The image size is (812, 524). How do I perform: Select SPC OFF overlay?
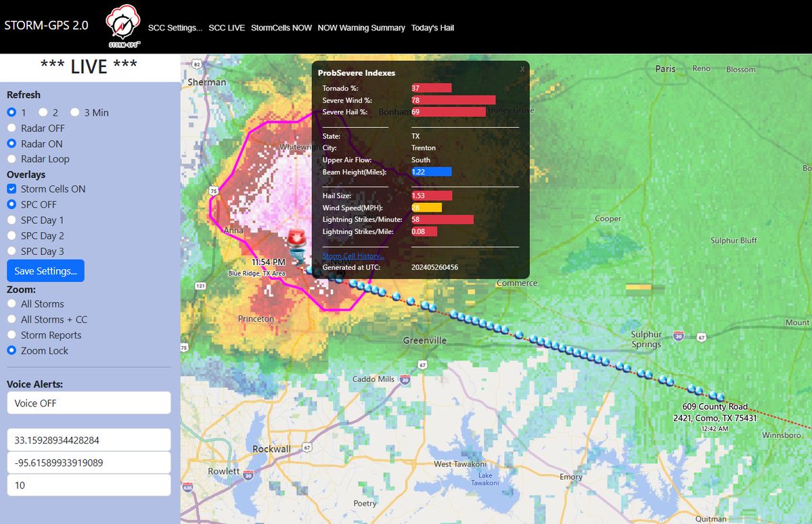[12, 204]
